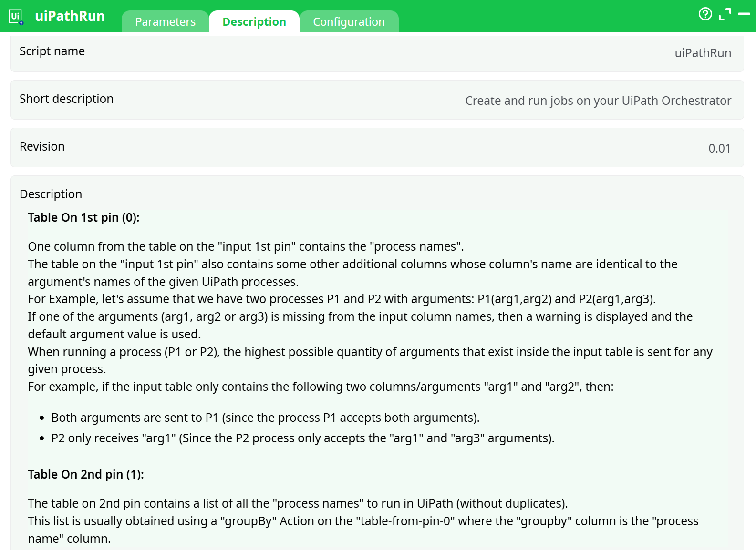Image resolution: width=756 pixels, height=550 pixels.
Task: Click the "One column from the table" sentence
Action: pyautogui.click(x=246, y=247)
